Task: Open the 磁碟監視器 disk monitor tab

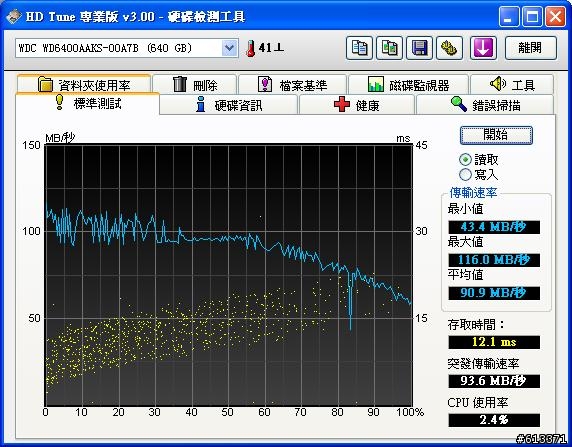Action: click(409, 85)
